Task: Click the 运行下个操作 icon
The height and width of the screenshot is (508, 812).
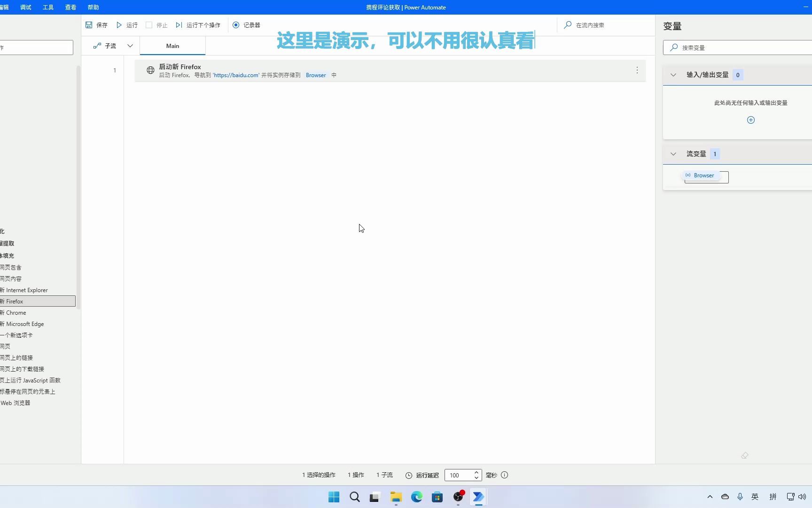Action: 179,25
